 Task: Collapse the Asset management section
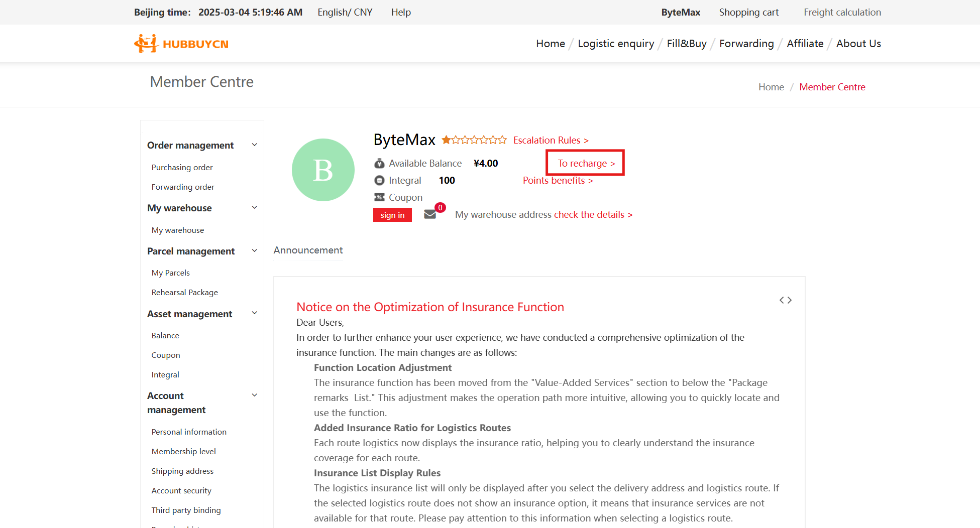[254, 313]
